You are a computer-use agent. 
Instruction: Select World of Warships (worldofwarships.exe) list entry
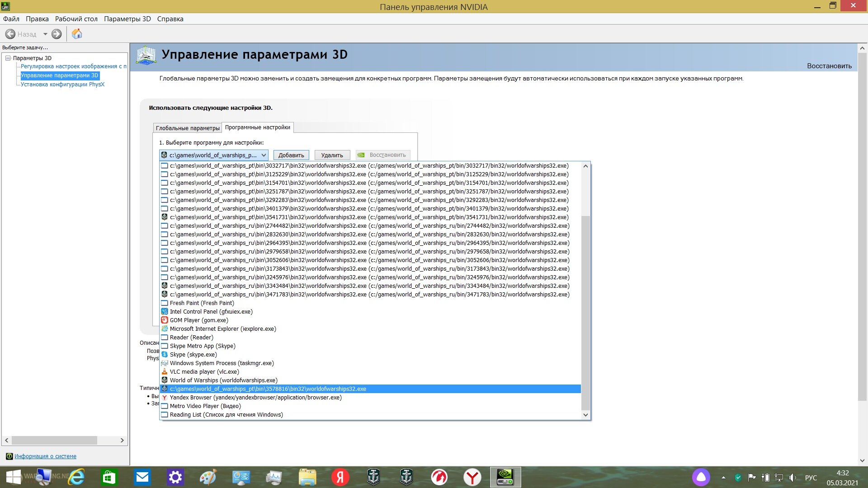click(370, 380)
